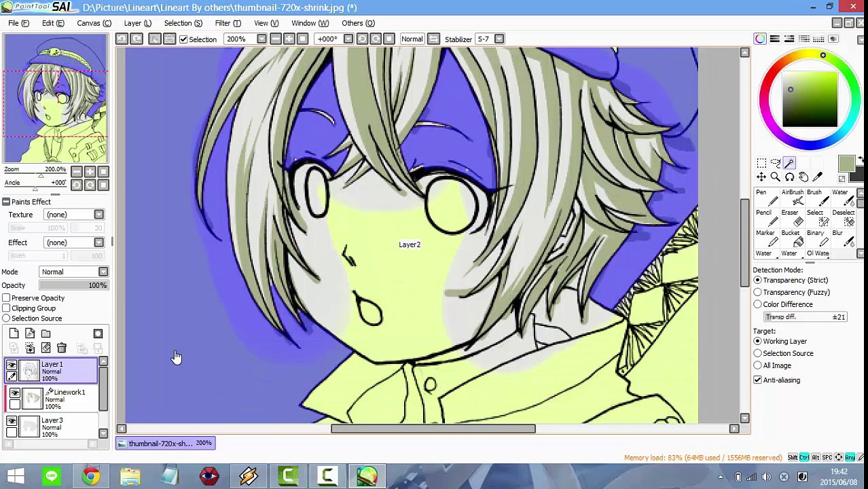
Task: Set target to Working Layer
Action: (757, 341)
